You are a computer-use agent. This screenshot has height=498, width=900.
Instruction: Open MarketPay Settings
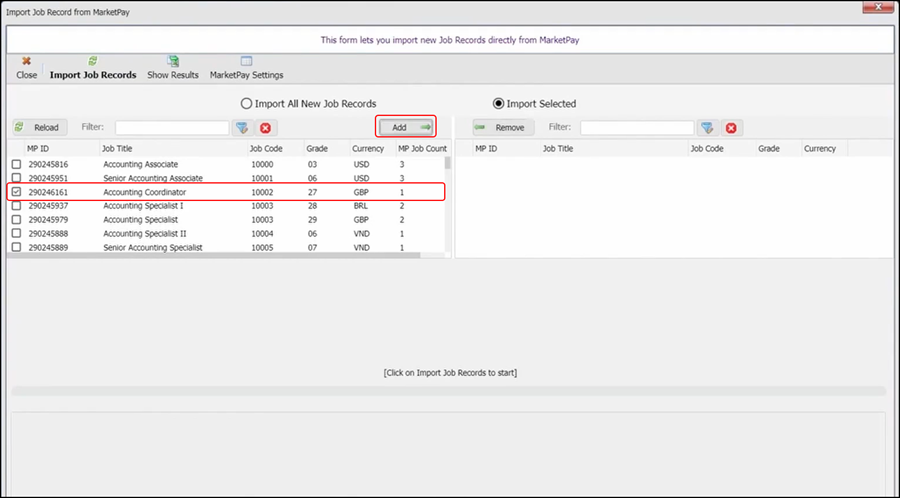tap(246, 62)
